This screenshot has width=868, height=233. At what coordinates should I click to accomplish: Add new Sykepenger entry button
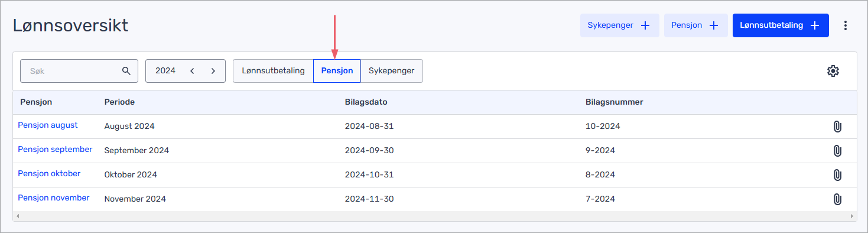point(619,25)
